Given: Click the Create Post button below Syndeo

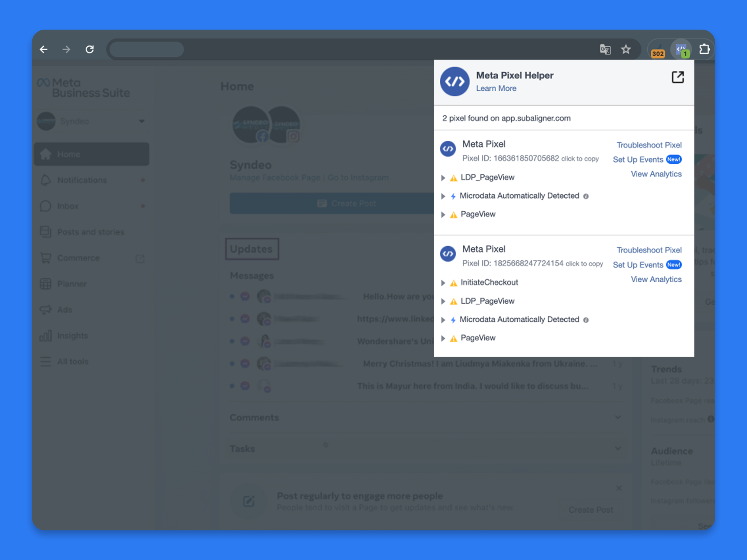Looking at the screenshot, I should click(x=332, y=203).
